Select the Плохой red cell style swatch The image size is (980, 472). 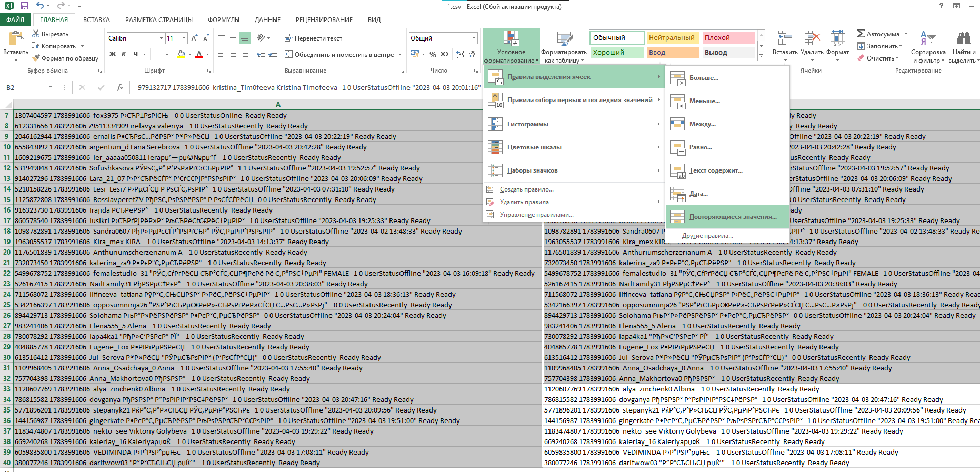[729, 38]
